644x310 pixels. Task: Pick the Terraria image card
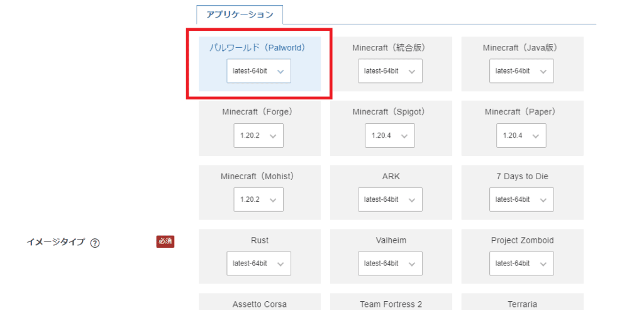(523, 302)
